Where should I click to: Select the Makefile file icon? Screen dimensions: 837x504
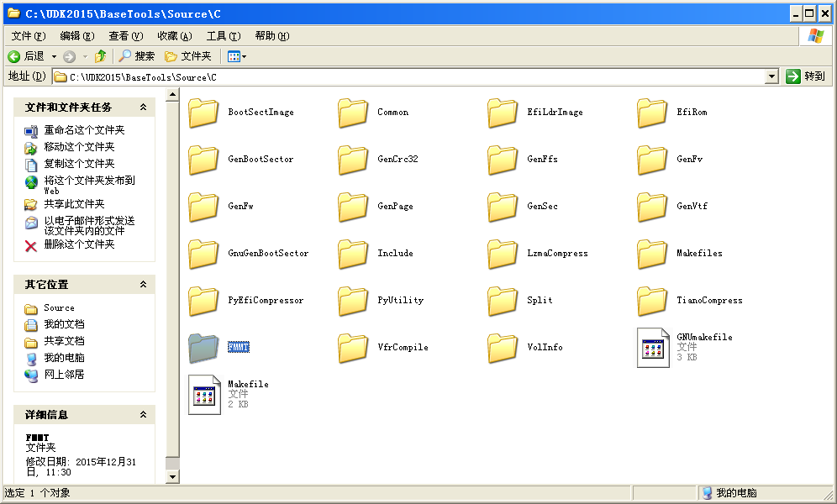204,395
